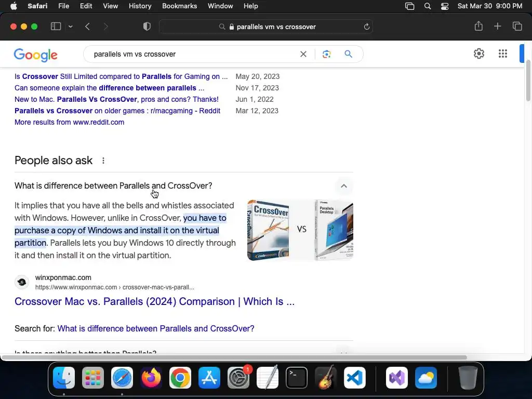Open the Share icon in Safari toolbar
Viewport: 532px width, 399px height.
coord(478,26)
